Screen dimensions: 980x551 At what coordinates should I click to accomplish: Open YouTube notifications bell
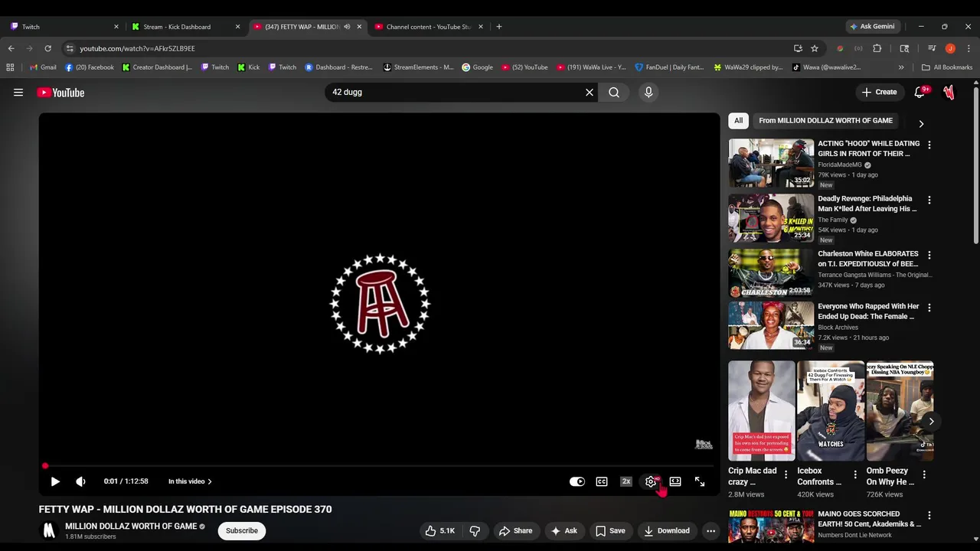[920, 93]
